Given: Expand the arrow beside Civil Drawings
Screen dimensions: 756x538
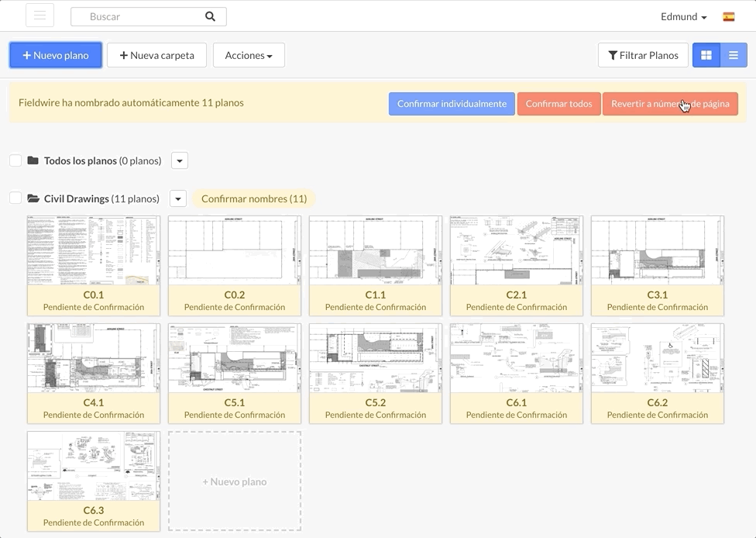Looking at the screenshot, I should point(177,198).
